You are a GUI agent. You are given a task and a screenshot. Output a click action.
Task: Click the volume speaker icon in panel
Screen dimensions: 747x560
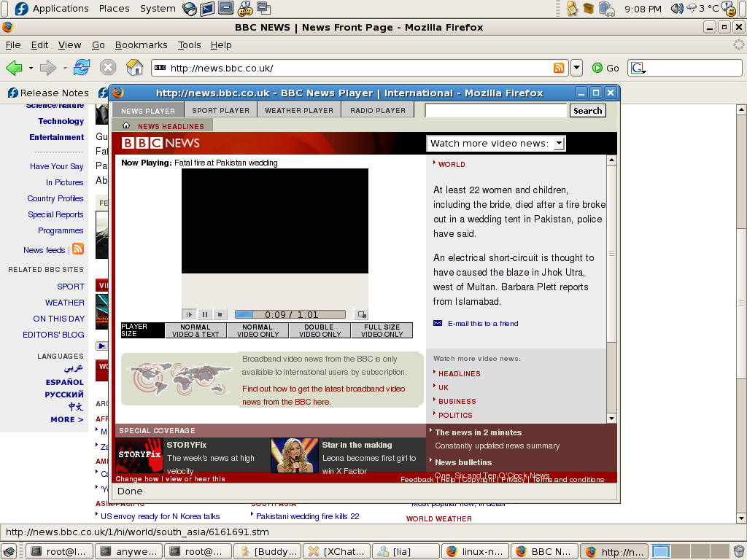(676, 9)
